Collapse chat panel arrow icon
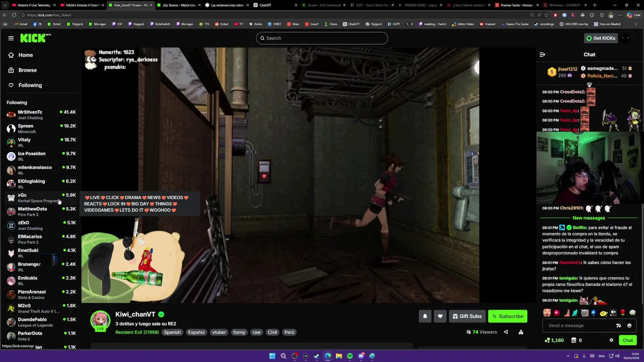 [542, 54]
